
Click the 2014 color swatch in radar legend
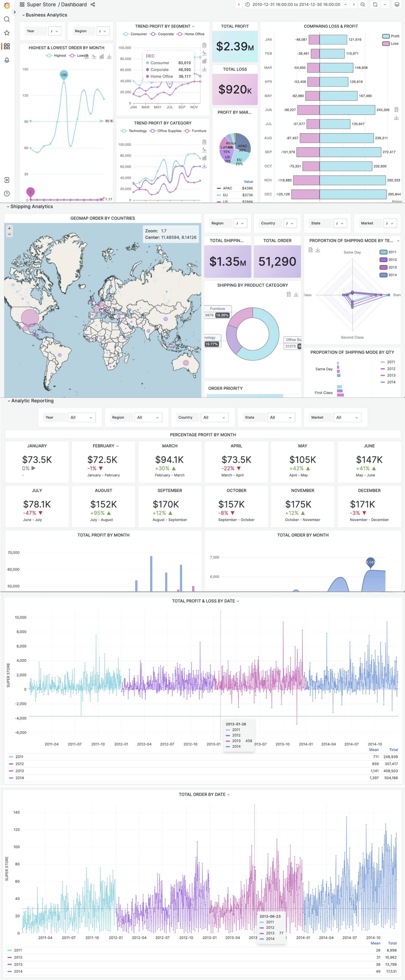(x=383, y=275)
